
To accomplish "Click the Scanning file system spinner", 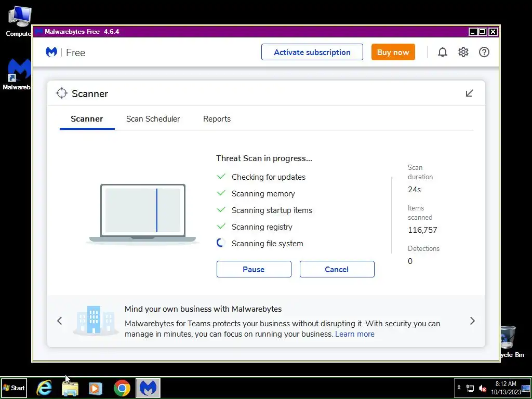I will (x=221, y=243).
